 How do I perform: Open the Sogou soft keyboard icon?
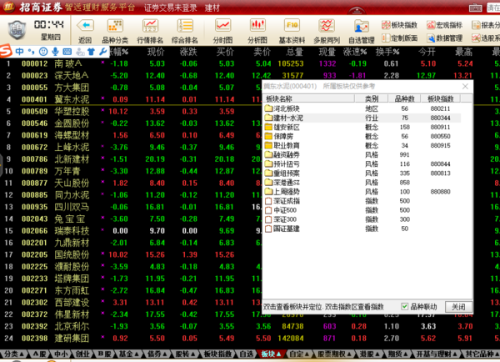click(x=67, y=51)
